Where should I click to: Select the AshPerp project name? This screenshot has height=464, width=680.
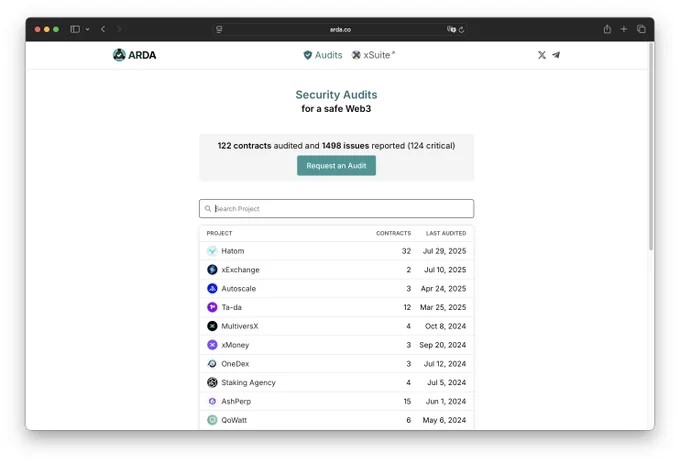click(x=236, y=402)
